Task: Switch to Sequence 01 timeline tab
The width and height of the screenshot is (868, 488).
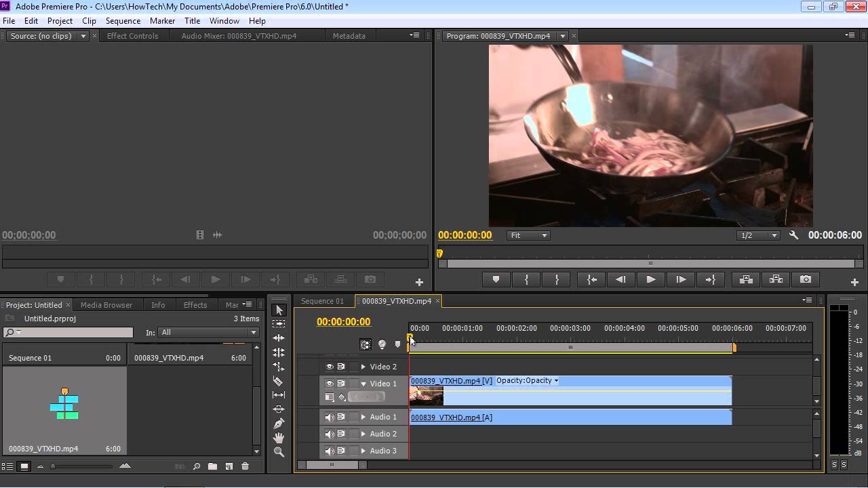Action: point(322,301)
